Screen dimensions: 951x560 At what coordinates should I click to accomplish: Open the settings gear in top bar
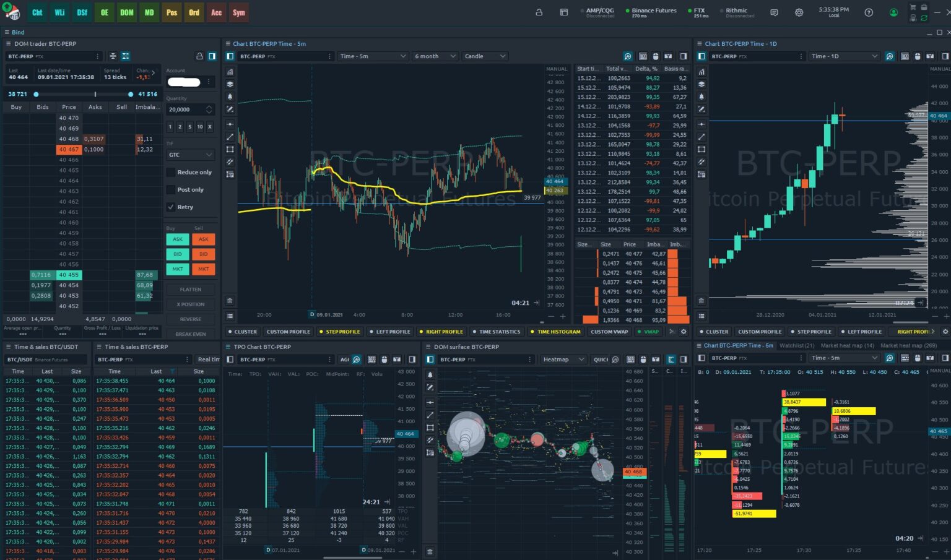(x=799, y=12)
